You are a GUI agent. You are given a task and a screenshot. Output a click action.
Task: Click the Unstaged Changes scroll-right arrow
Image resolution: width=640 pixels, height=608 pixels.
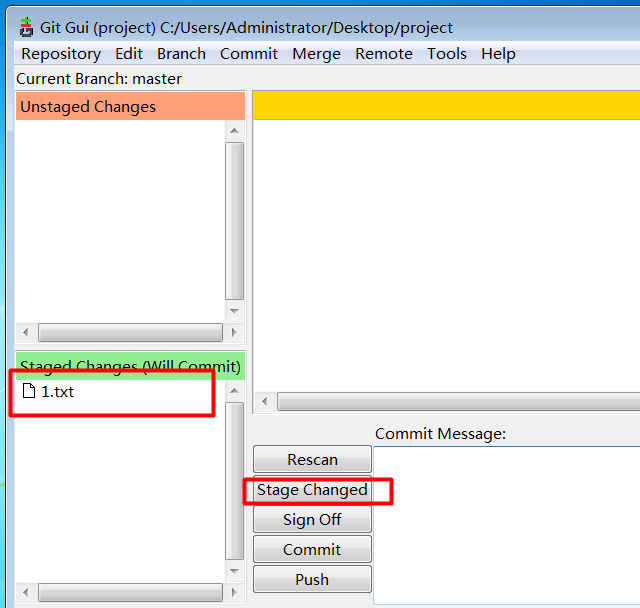[x=234, y=333]
